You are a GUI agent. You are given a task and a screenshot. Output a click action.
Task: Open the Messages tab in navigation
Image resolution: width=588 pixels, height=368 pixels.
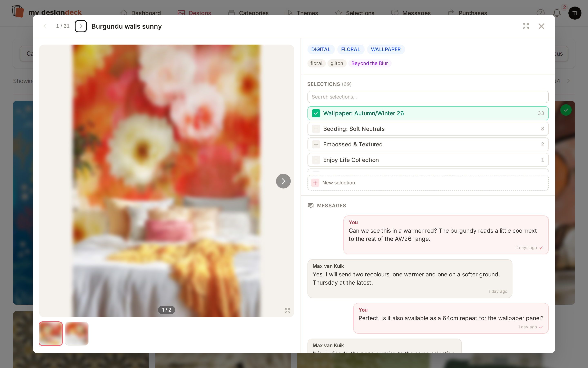pyautogui.click(x=411, y=13)
